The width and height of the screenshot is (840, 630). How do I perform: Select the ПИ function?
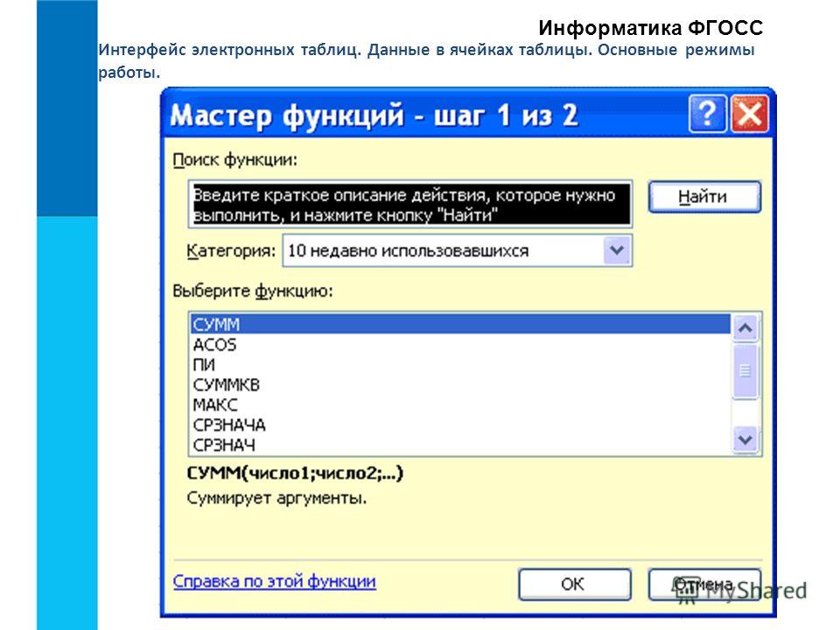460,365
